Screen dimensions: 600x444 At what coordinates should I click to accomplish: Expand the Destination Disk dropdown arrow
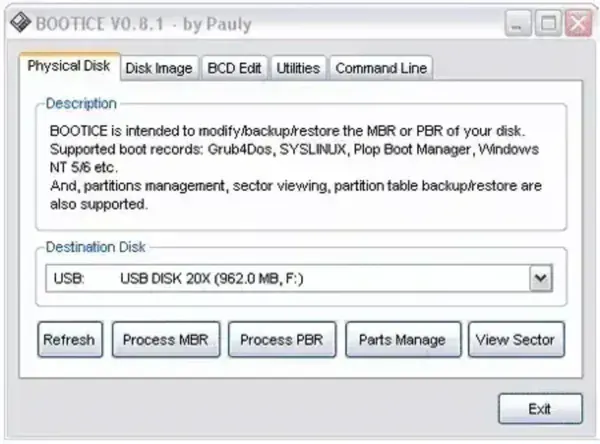[x=540, y=278]
